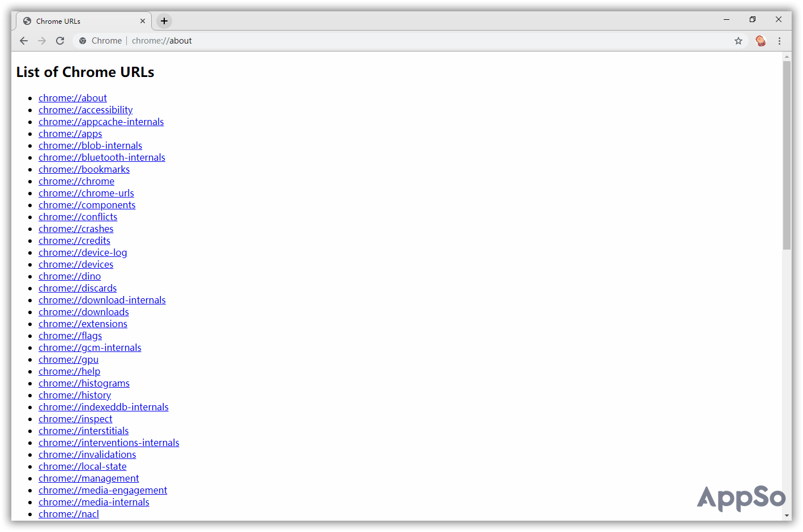The width and height of the screenshot is (803, 532).
Task: Open the chrome://bluetooth-internals link
Action: click(102, 157)
